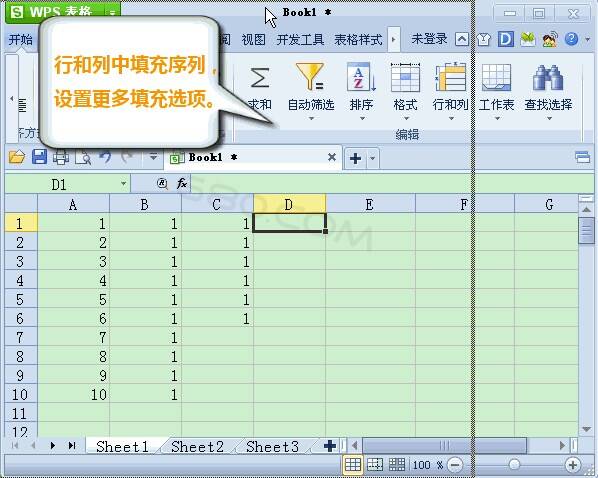Screen dimensions: 598x478
Task: Click the print icon in quick toolbar
Action: pos(61,157)
